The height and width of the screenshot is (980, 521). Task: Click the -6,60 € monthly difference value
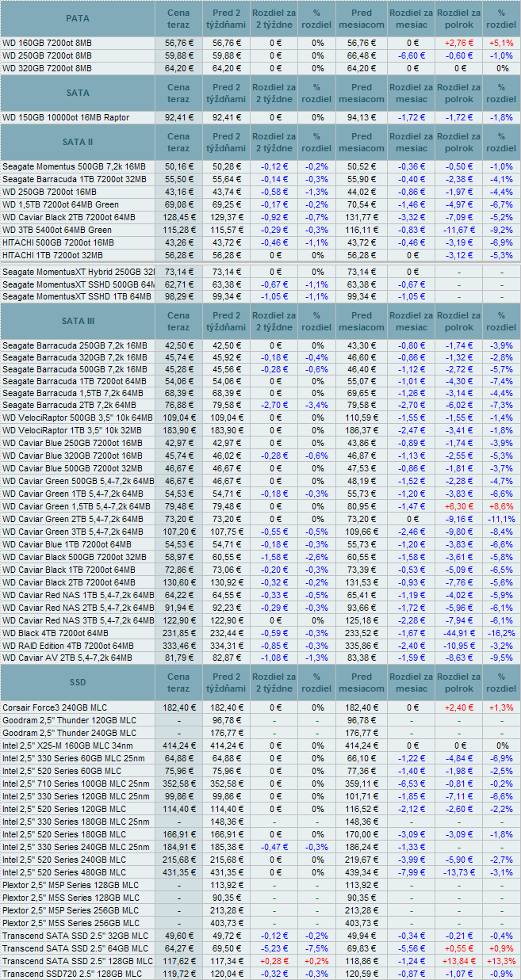tap(412, 55)
